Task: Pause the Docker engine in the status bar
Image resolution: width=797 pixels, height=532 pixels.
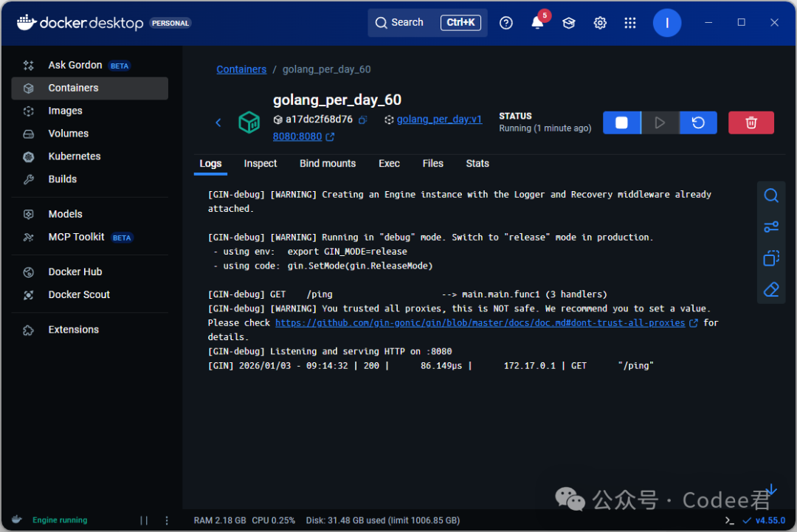Action: [x=144, y=520]
